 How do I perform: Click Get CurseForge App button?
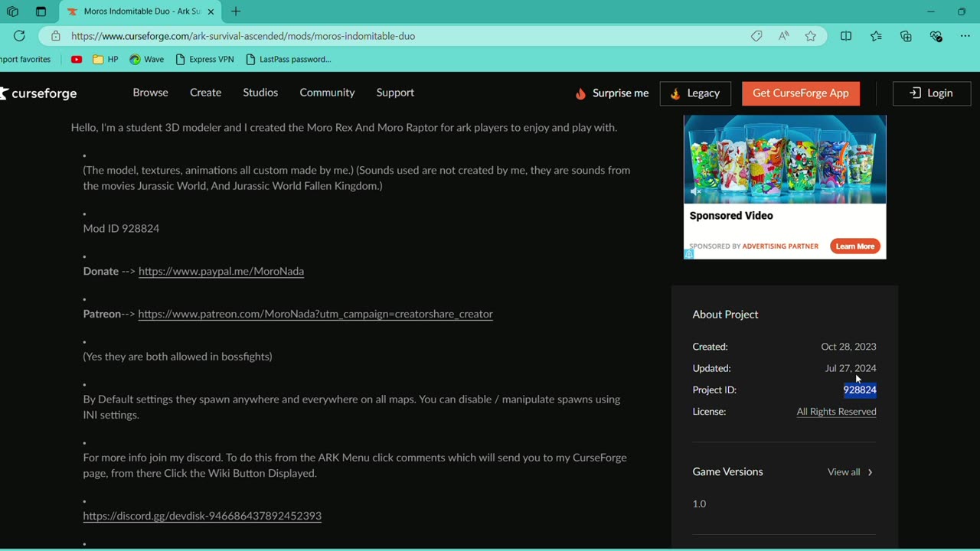tap(801, 93)
